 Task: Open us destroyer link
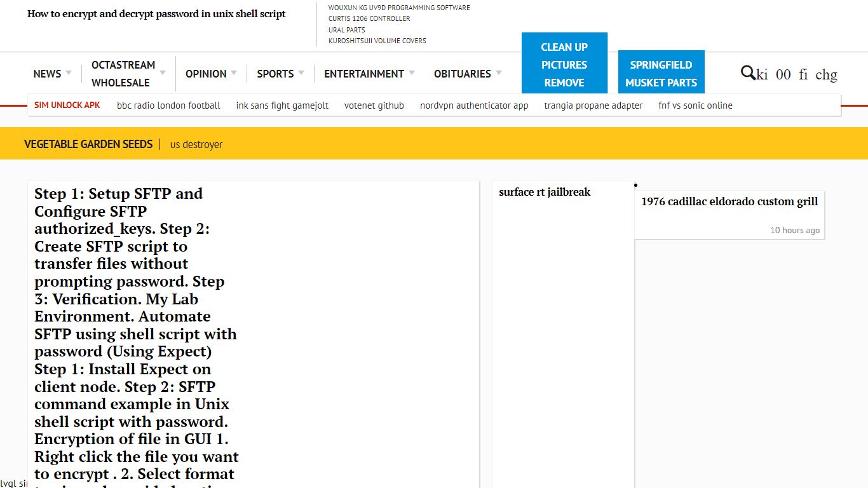click(196, 145)
